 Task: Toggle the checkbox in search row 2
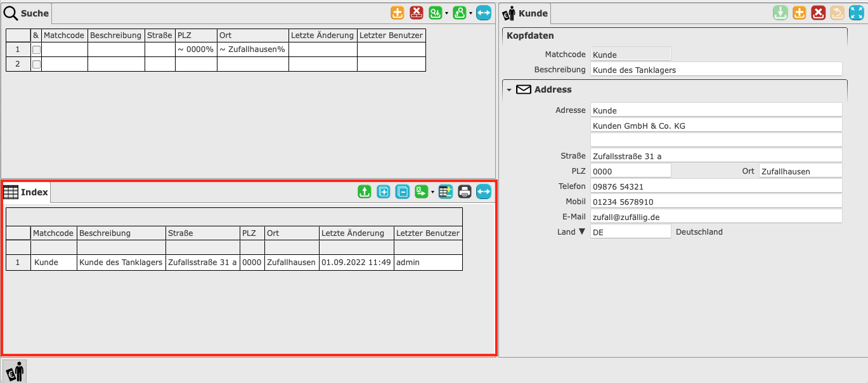36,64
